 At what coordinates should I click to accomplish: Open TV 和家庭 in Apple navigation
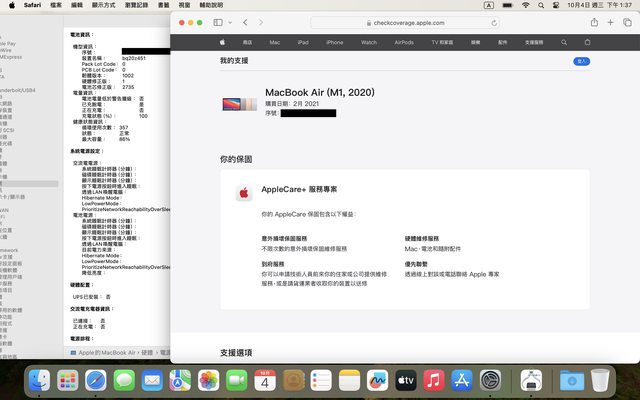point(442,42)
